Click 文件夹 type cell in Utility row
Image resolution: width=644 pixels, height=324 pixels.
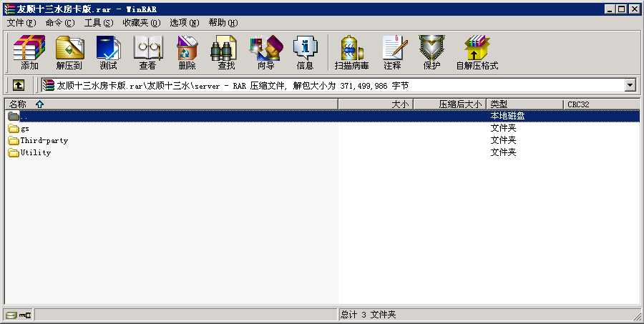pyautogui.click(x=503, y=152)
